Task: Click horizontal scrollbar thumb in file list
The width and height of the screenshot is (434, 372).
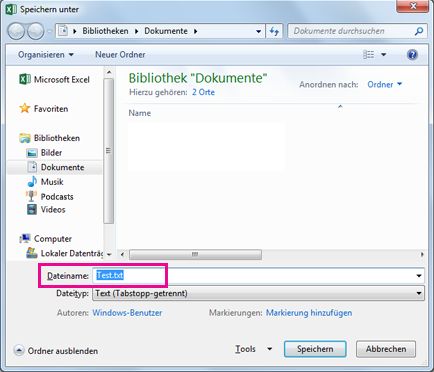Action: coord(195,254)
